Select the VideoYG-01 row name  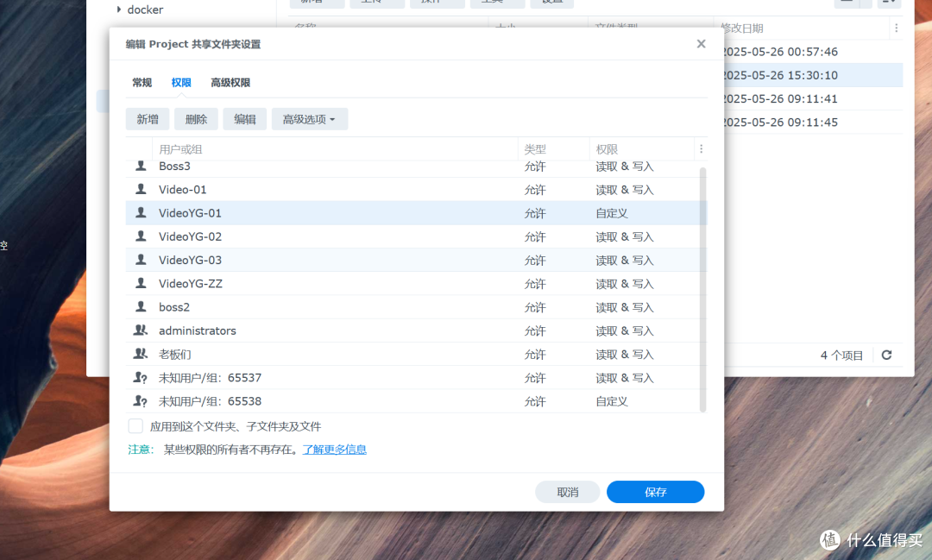(x=190, y=213)
